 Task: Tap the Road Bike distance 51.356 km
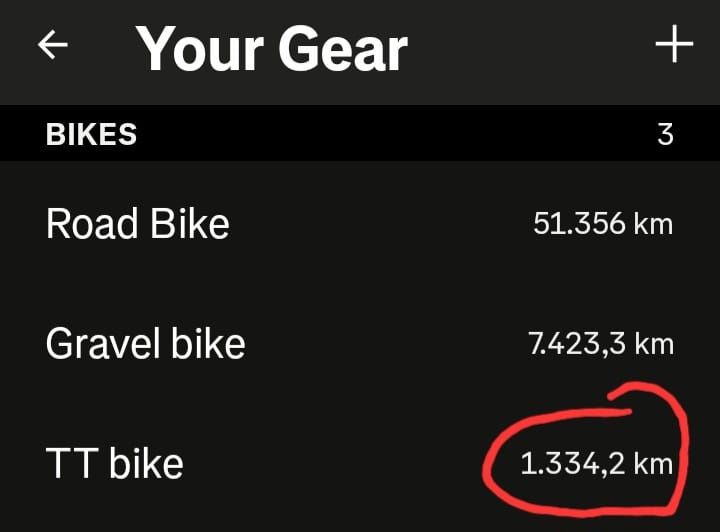tap(603, 223)
